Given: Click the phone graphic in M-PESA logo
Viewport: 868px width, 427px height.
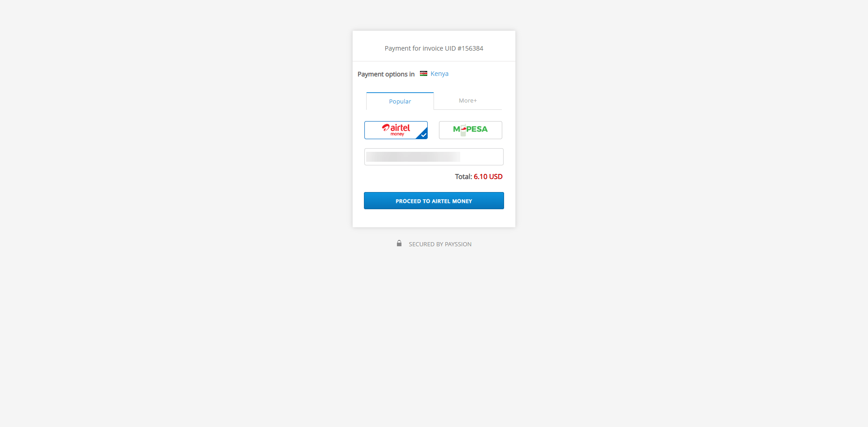Looking at the screenshot, I should (x=463, y=130).
